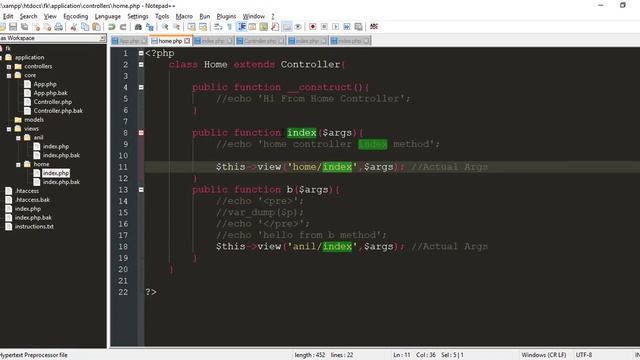Select the models folder

click(x=34, y=120)
